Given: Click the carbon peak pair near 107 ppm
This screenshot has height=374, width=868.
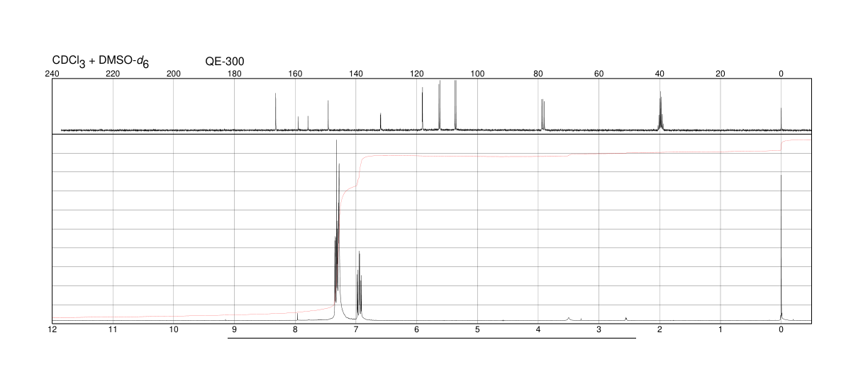Looking at the screenshot, I should [x=455, y=105].
